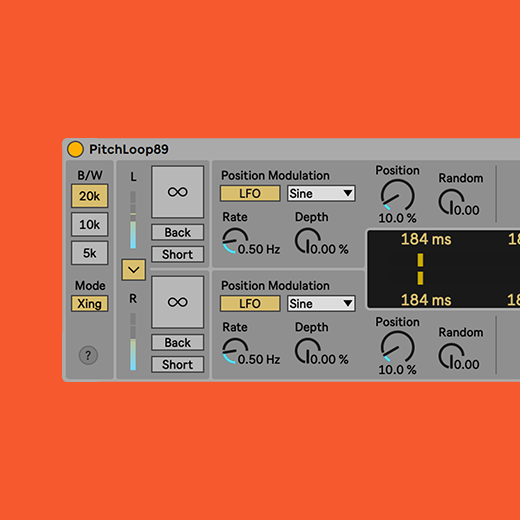Select the 5k bandwidth option
The width and height of the screenshot is (520, 520).
90,253
